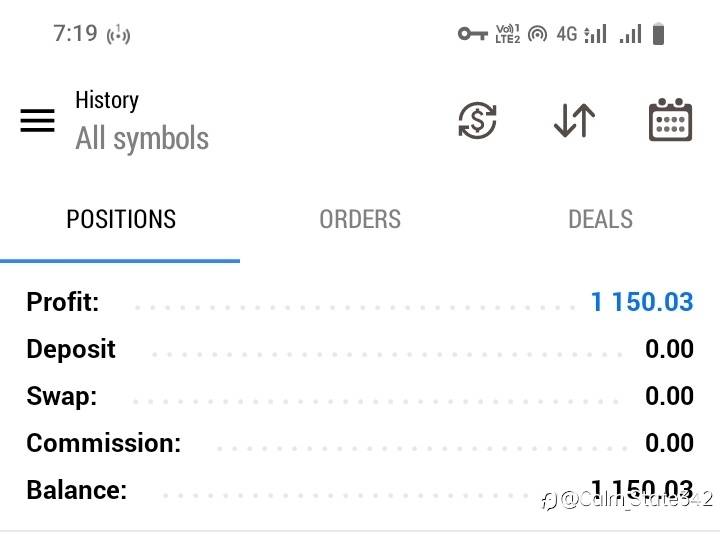Image resolution: width=720 pixels, height=535 pixels.
Task: Tap the sort arrows icon
Action: [x=574, y=121]
